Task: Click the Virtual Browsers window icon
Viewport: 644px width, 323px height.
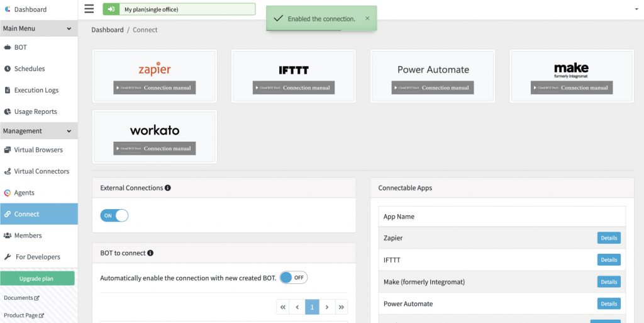Action: click(x=8, y=150)
